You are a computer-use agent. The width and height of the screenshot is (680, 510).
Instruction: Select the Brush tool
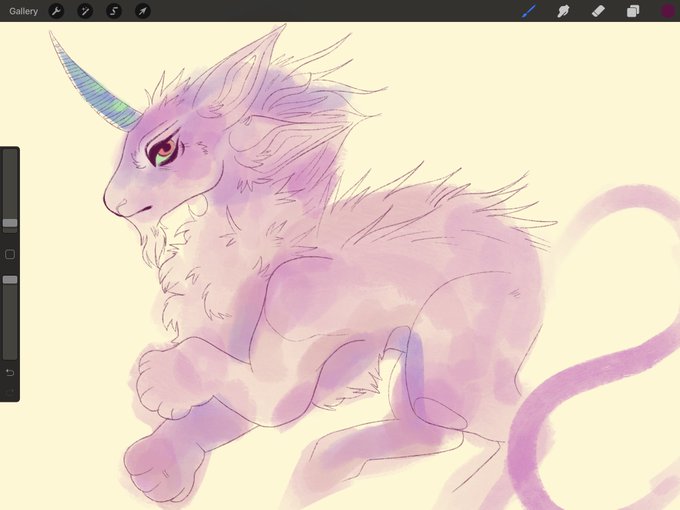(529, 11)
